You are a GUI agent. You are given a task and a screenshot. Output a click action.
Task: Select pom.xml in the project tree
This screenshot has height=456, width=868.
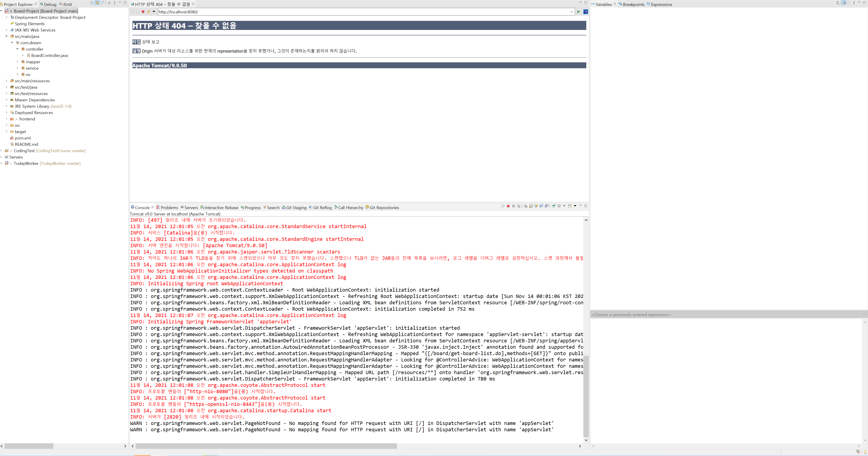click(23, 138)
